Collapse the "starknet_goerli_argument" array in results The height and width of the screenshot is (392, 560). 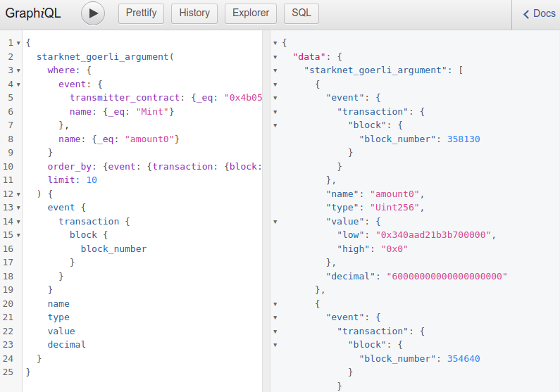pos(275,70)
